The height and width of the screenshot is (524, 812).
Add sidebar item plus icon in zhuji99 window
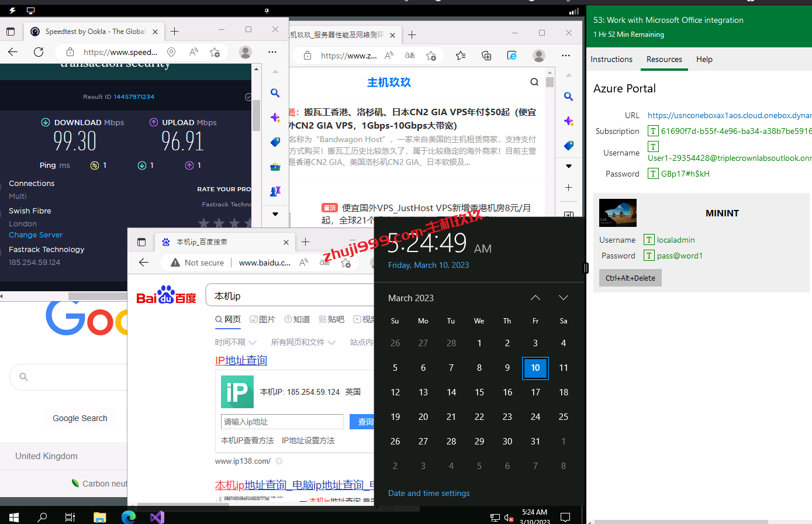[x=569, y=187]
